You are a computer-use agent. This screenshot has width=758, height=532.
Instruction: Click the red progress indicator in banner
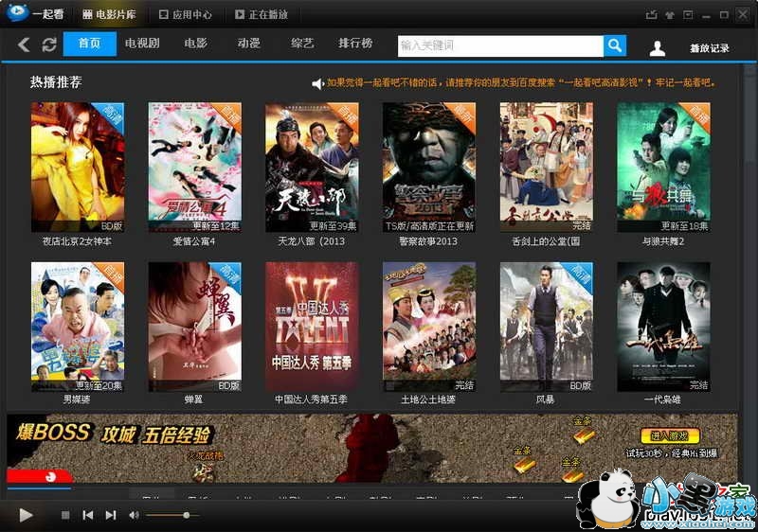point(40,476)
